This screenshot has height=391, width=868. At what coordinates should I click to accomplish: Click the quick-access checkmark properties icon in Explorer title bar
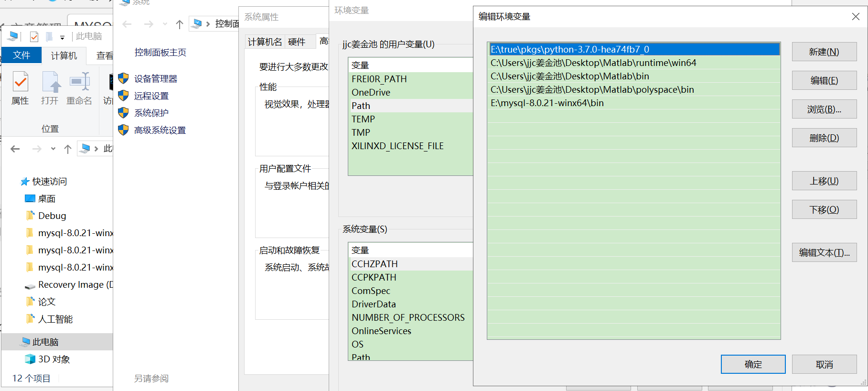34,37
